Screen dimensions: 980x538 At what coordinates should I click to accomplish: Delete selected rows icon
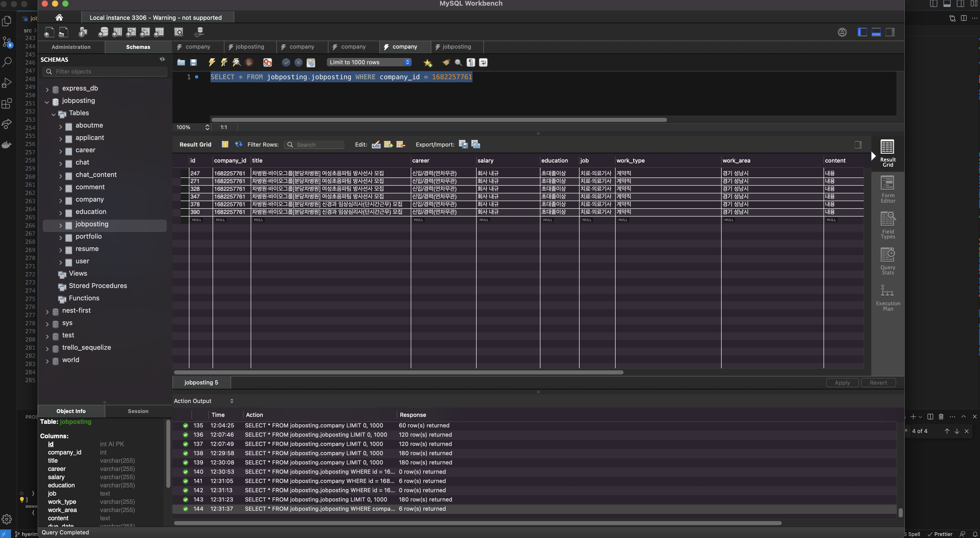(401, 145)
